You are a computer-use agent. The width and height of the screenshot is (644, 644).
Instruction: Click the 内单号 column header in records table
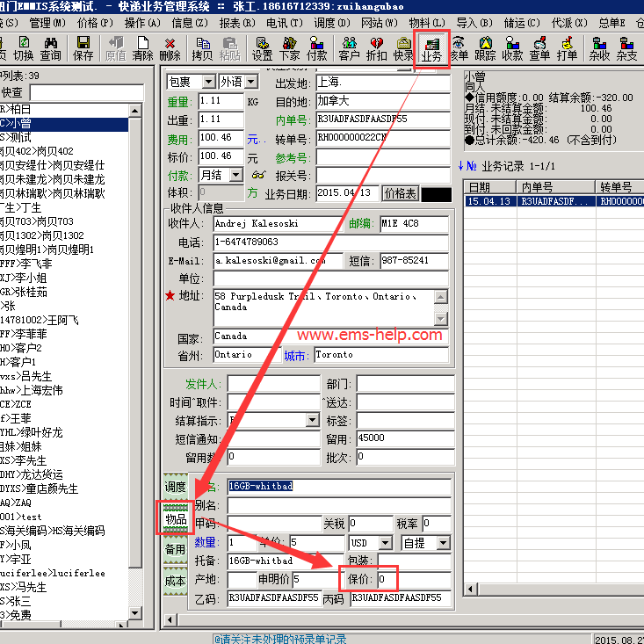click(555, 187)
